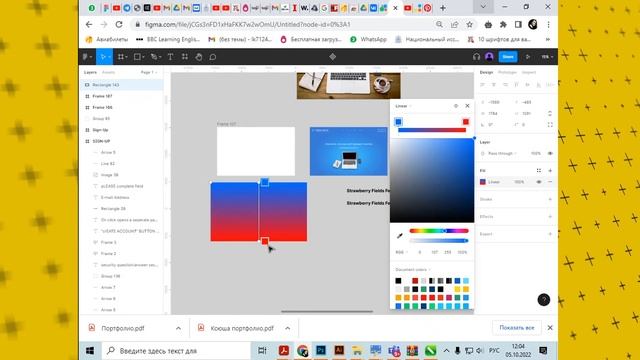Viewport: 640px width, 360px height.
Task: Switch to the Inspect tab
Action: tap(529, 72)
